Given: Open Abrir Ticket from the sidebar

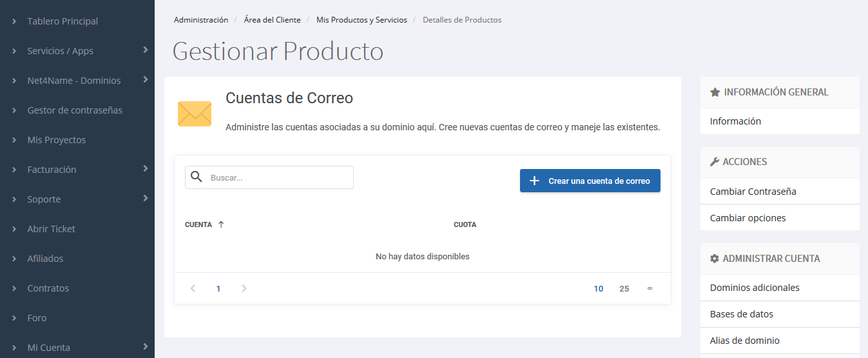Looking at the screenshot, I should 51,229.
